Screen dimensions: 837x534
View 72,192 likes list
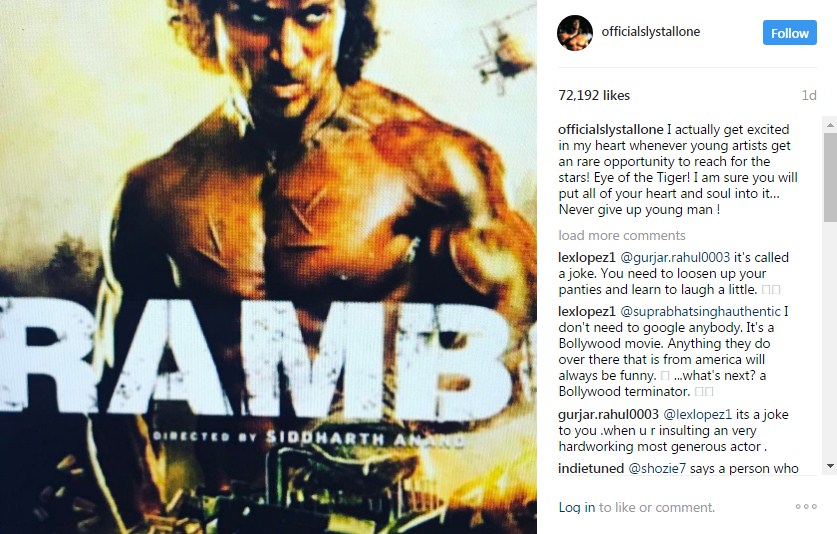click(594, 96)
